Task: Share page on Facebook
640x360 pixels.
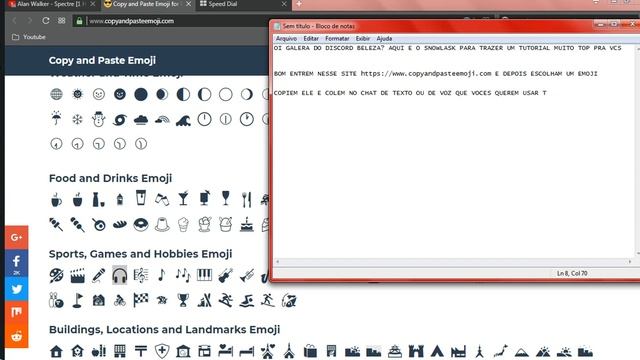Action: 16,263
